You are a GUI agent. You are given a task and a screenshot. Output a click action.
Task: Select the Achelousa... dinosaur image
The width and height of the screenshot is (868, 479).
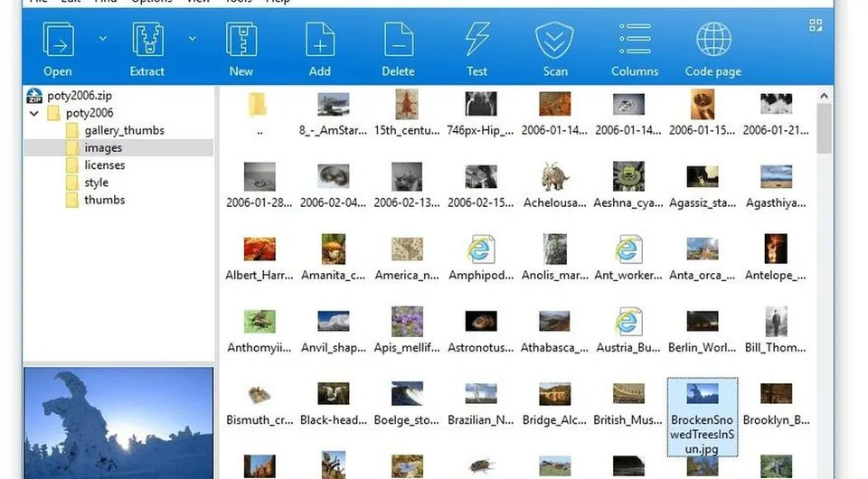click(554, 186)
